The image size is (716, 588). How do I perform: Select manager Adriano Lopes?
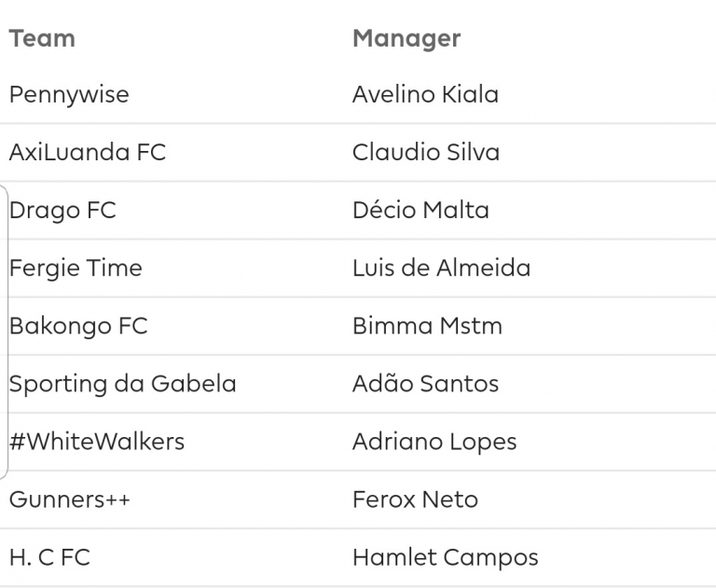(x=434, y=443)
